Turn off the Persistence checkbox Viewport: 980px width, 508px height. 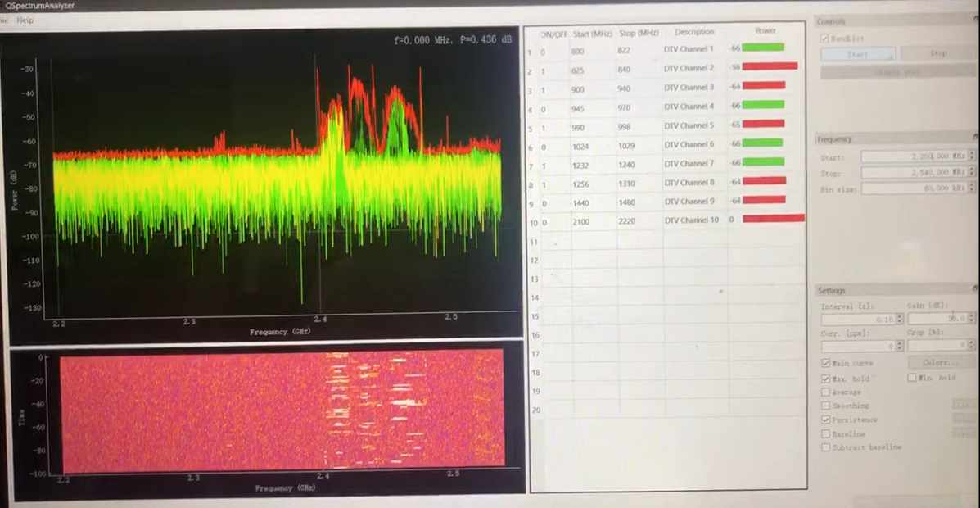pyautogui.click(x=825, y=420)
